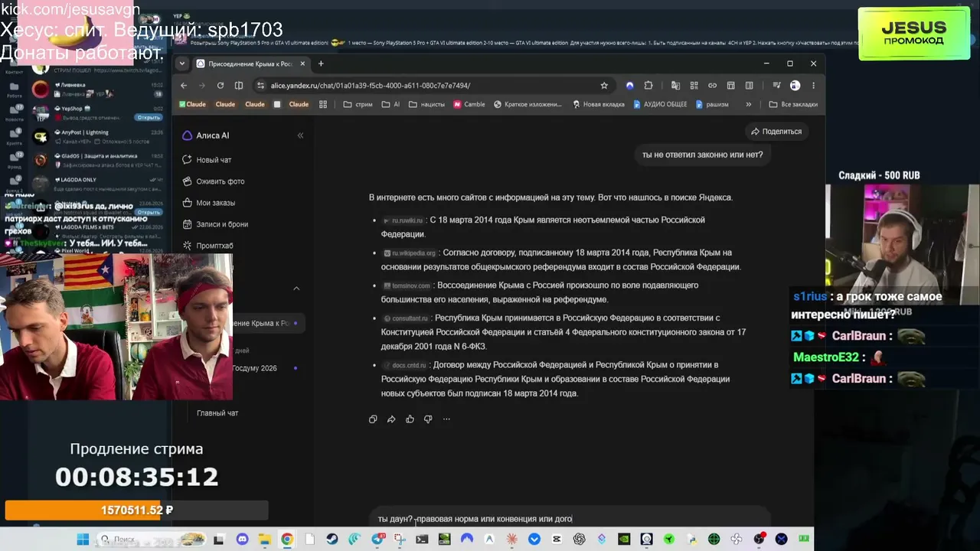Click the Windows taskbar search box
The height and width of the screenshot is (551, 980).
tap(151, 540)
